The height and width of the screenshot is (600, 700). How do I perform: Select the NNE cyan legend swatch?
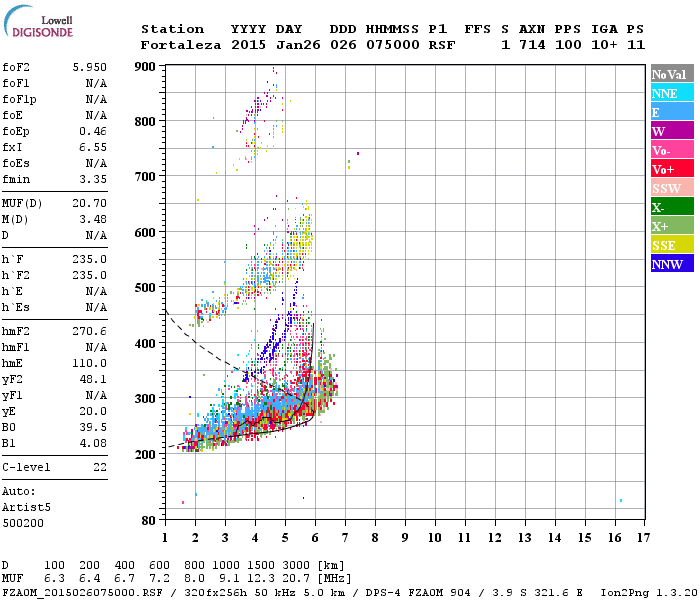point(672,93)
